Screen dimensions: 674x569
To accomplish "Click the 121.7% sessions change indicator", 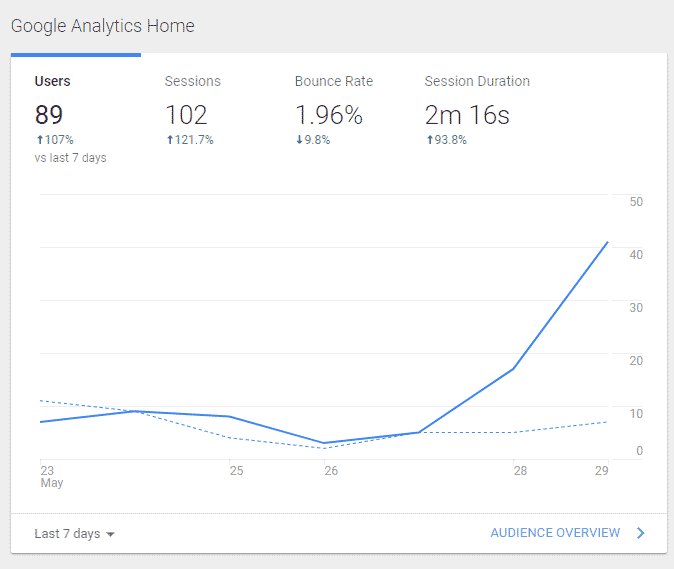I will (x=190, y=140).
